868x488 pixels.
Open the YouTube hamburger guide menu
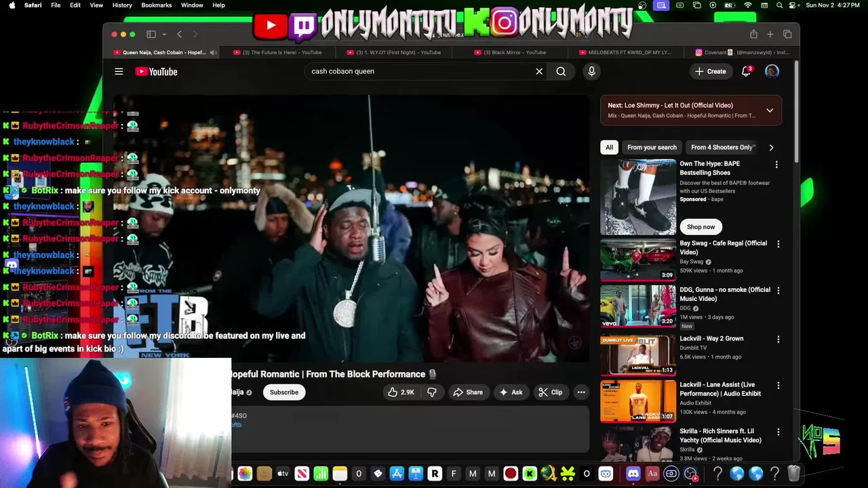(x=119, y=71)
